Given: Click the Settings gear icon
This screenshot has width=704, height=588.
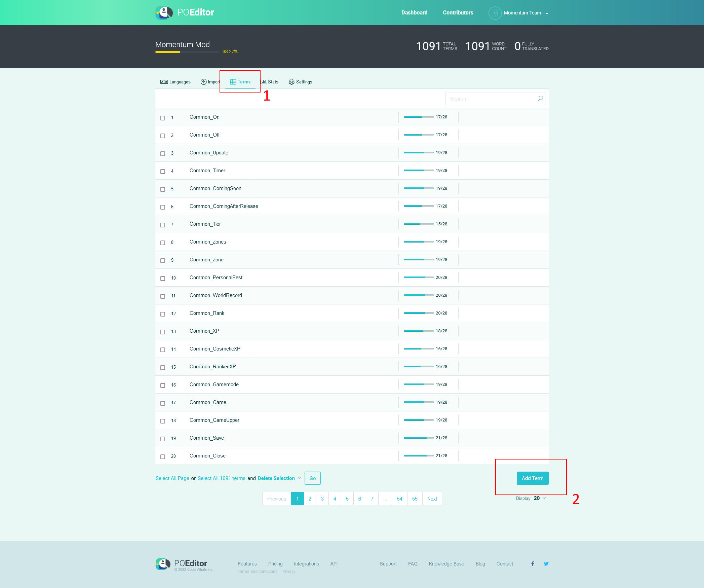Looking at the screenshot, I should (x=291, y=82).
